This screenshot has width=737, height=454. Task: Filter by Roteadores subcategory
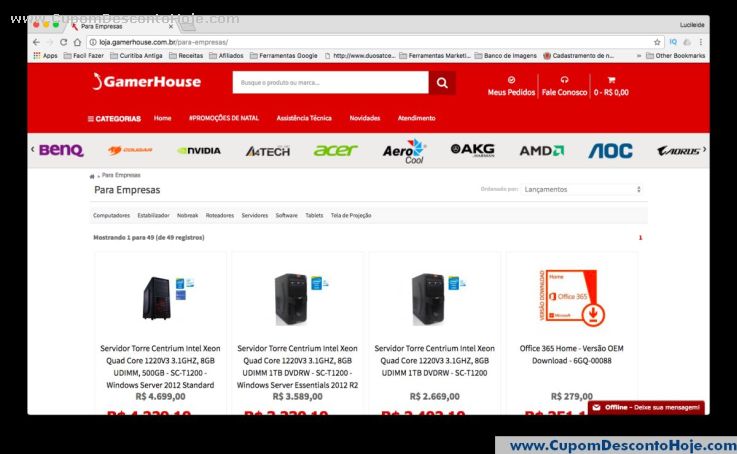point(220,216)
